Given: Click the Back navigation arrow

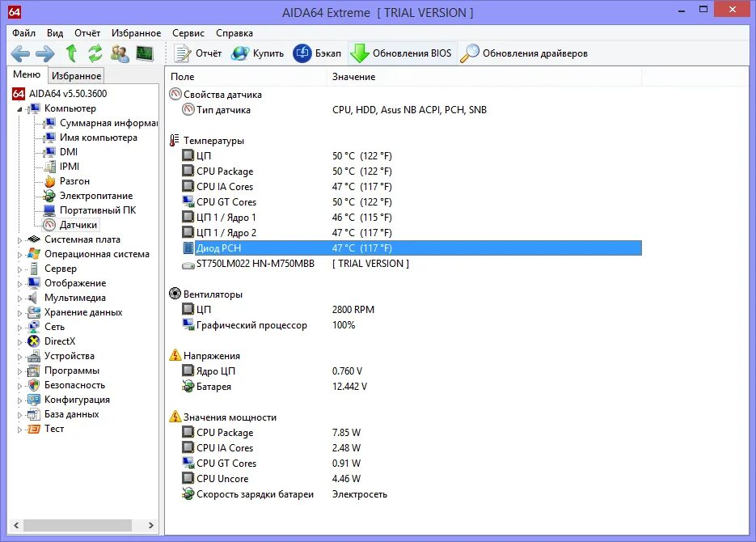Looking at the screenshot, I should click(20, 53).
